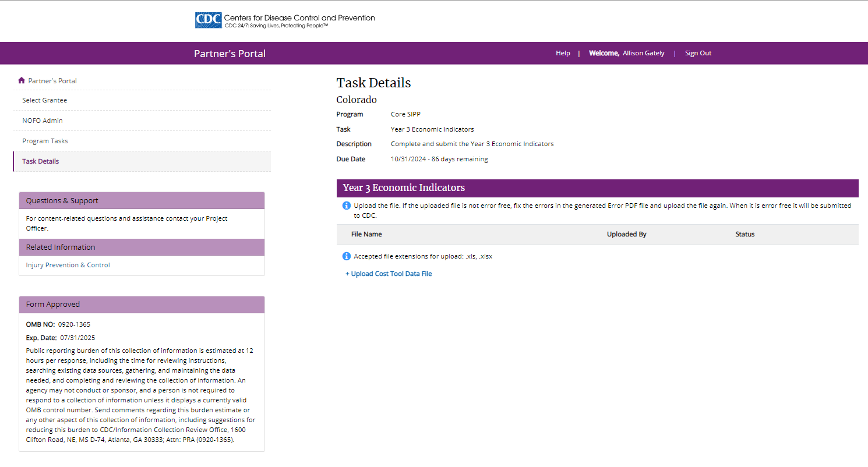Viewport: 868px width, 467px height.
Task: Click the info icon beside accepted file extensions
Action: point(347,256)
